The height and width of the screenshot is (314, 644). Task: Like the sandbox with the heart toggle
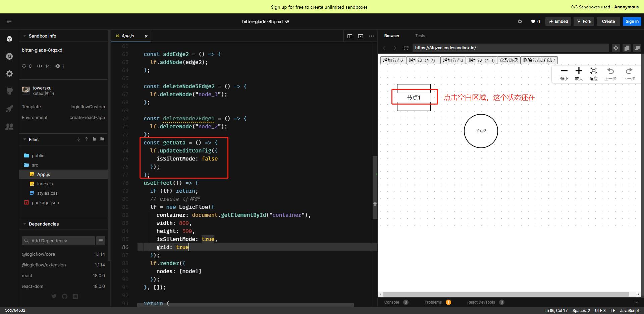click(x=533, y=21)
